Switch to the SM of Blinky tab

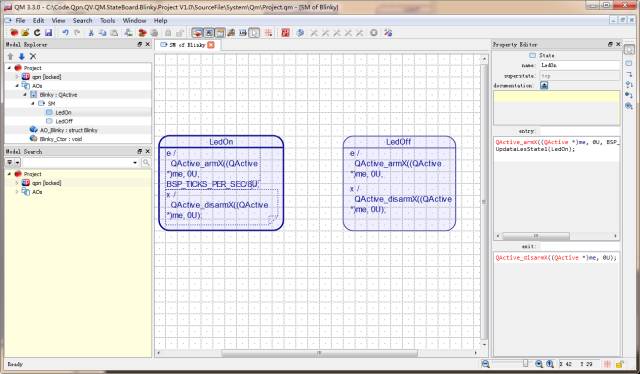pos(187,45)
